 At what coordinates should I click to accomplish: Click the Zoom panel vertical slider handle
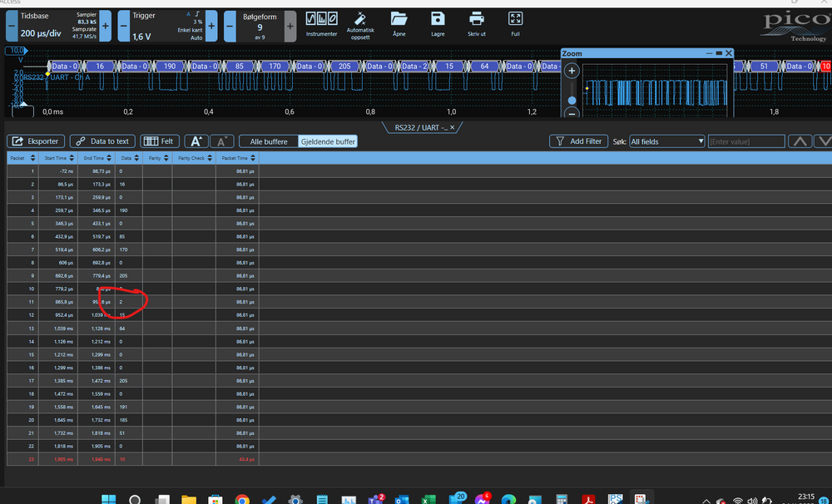pyautogui.click(x=572, y=101)
